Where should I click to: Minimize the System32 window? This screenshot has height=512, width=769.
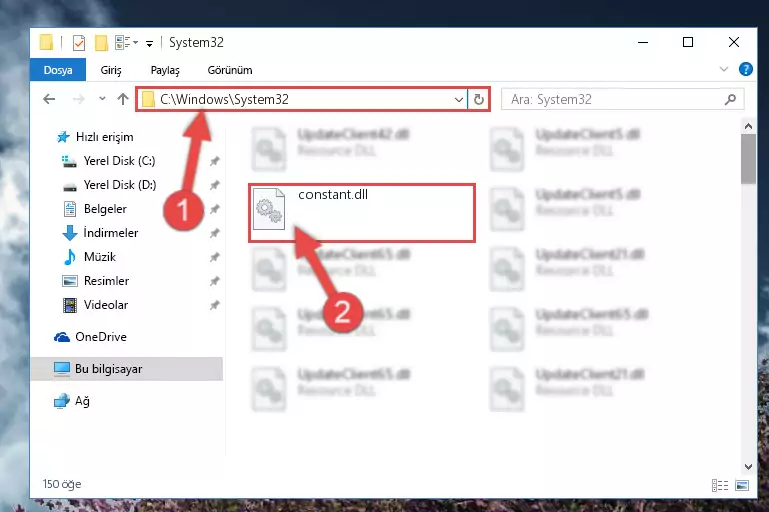point(642,43)
